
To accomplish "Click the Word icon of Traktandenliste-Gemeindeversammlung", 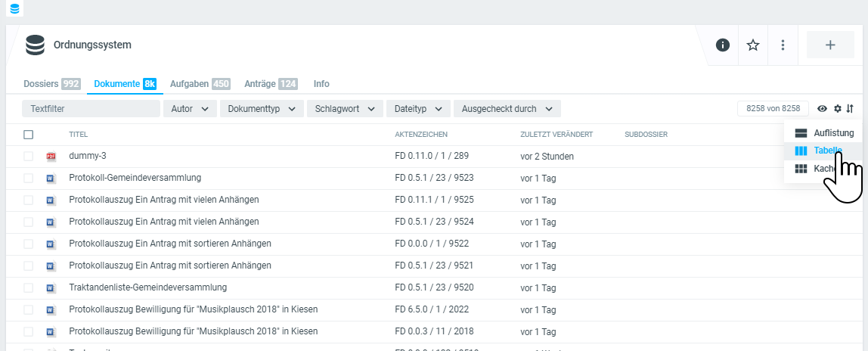I will (51, 288).
